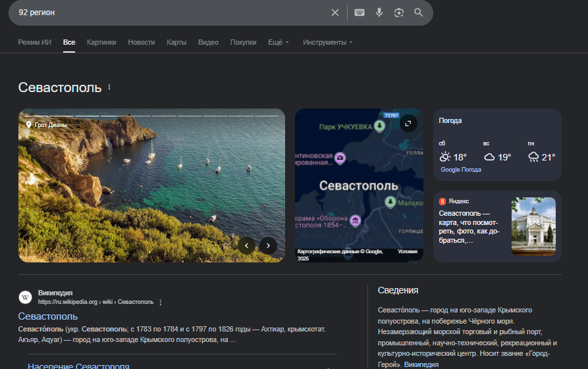Open the Yandex Севастополь card thumbnail
This screenshot has width=588, height=369.
pos(533,226)
